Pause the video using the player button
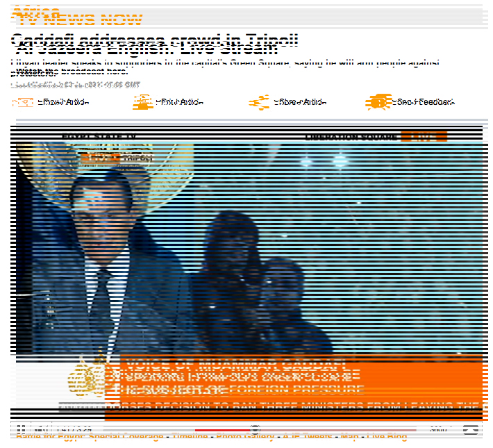493x448 pixels. (21, 429)
